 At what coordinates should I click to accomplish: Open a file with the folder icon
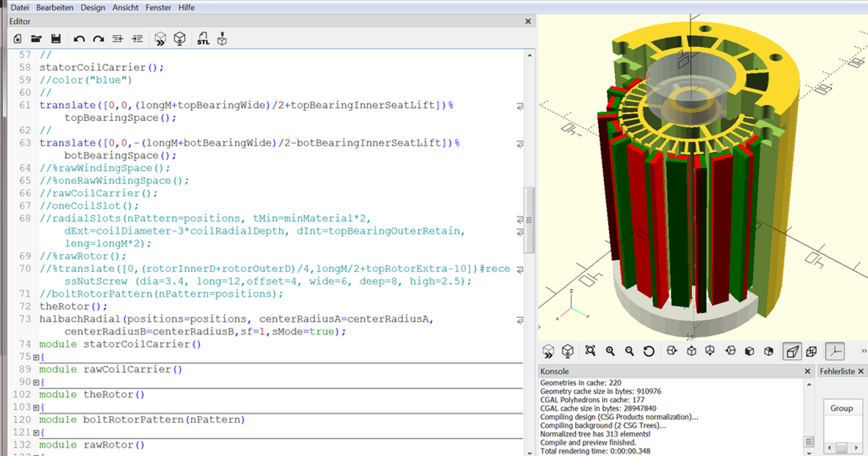[x=36, y=39]
